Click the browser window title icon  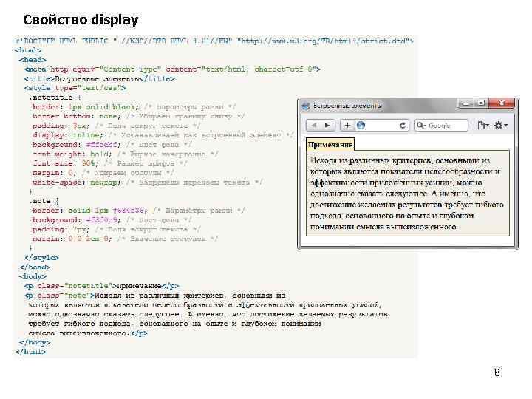coord(306,106)
